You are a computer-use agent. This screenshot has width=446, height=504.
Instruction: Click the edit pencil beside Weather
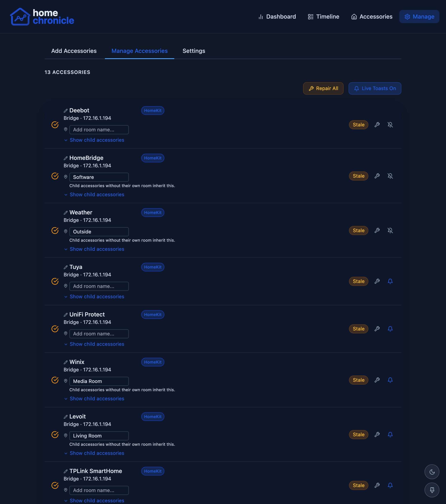pos(66,213)
